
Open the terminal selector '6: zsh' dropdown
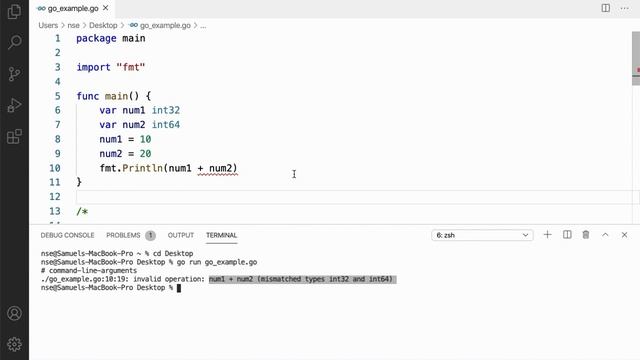pos(482,235)
